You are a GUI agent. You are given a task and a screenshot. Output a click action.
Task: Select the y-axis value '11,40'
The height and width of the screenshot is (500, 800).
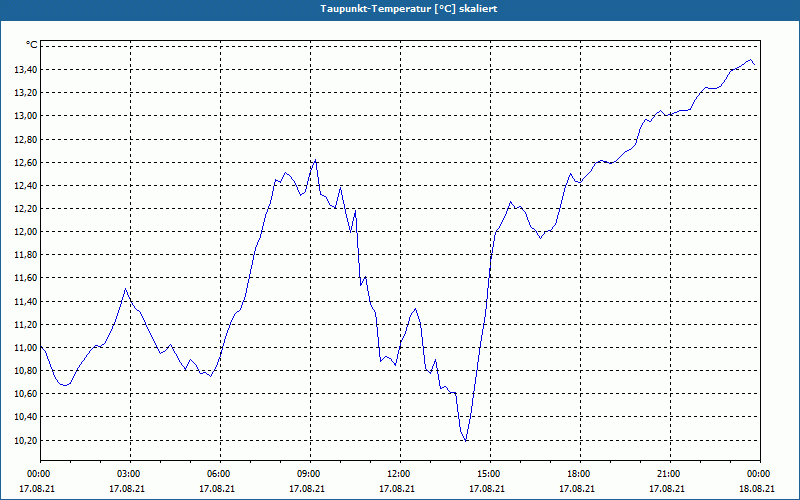click(x=25, y=302)
